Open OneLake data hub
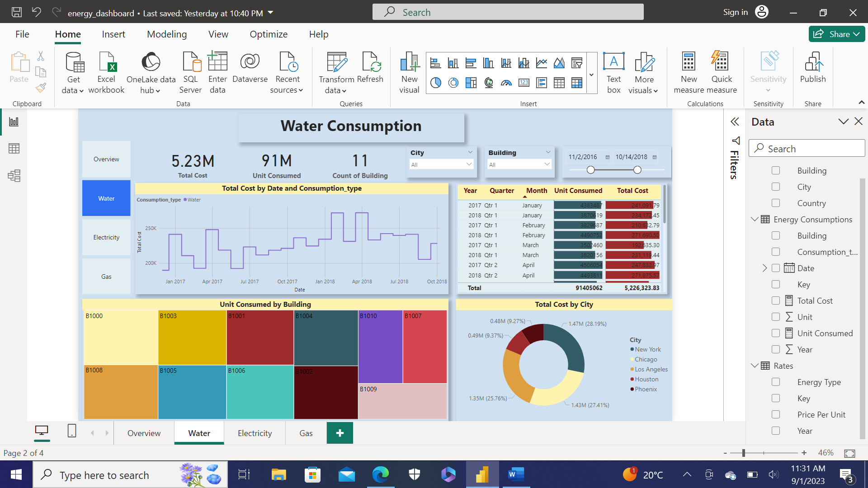This screenshot has width=868, height=488. (151, 72)
